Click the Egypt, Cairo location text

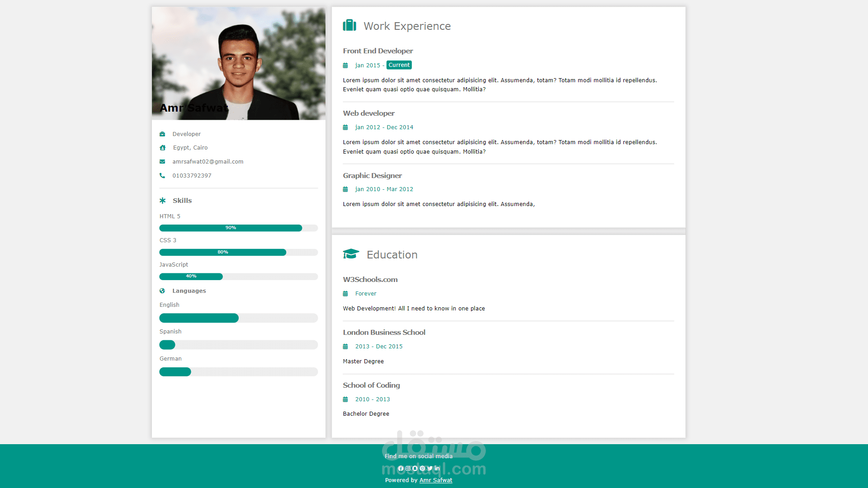tap(190, 148)
